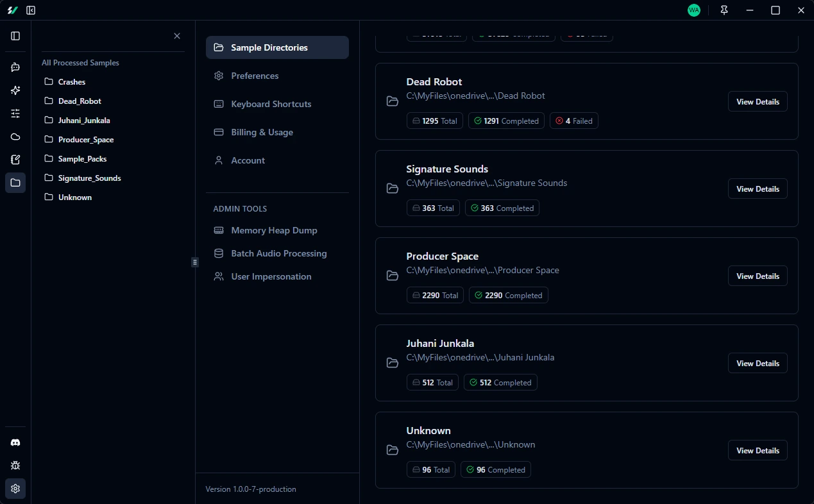Click the cloud icon in left sidebar
Image resolution: width=814 pixels, height=504 pixels.
[x=15, y=137]
